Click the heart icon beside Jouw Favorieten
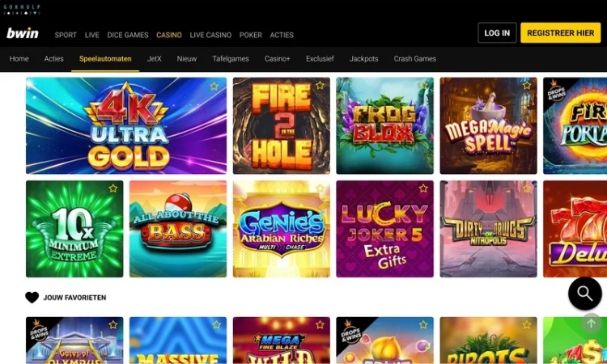 (32, 298)
